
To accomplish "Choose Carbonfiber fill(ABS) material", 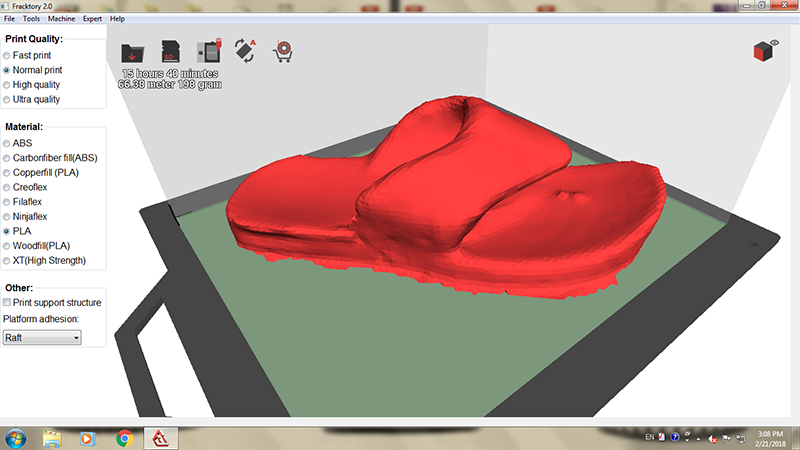I will [50, 158].
